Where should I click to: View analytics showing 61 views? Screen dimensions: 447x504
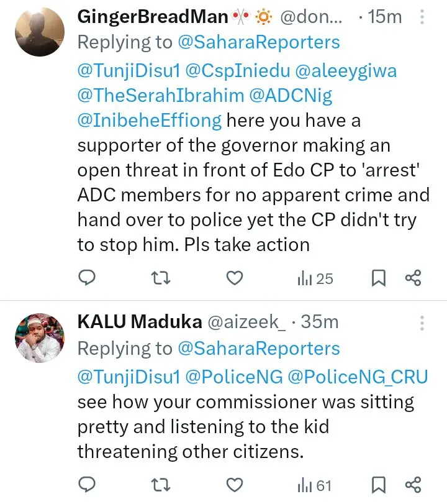(x=315, y=485)
